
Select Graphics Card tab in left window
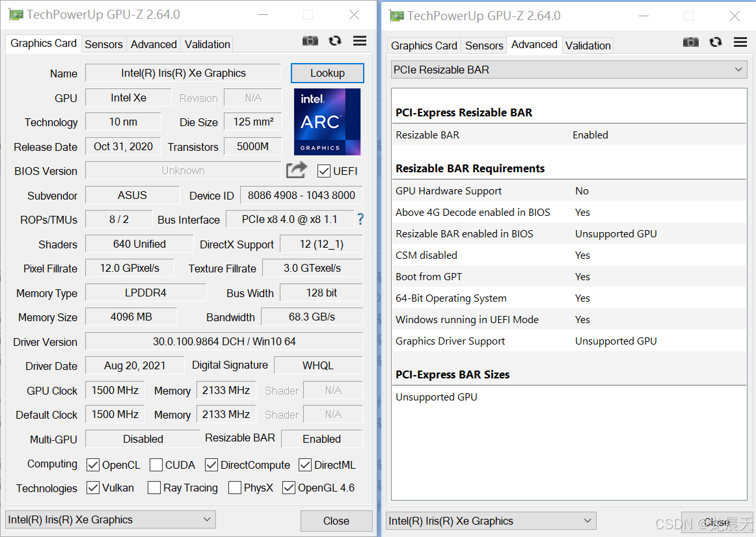[44, 44]
